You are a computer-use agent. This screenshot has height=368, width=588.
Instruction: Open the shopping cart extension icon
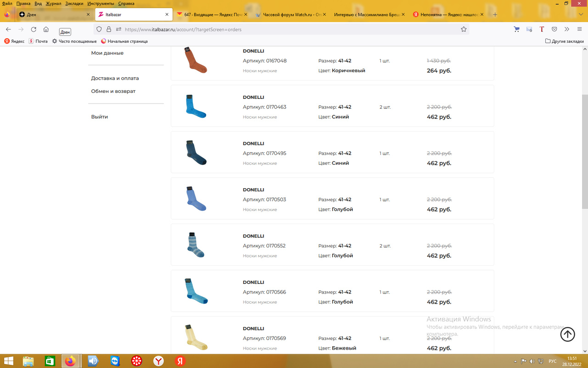pos(516,29)
